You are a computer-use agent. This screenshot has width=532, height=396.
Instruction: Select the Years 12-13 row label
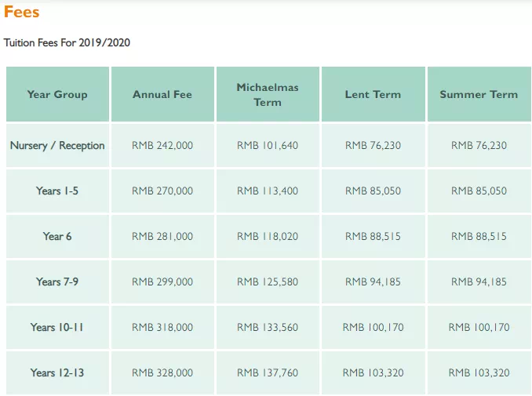pos(57,372)
